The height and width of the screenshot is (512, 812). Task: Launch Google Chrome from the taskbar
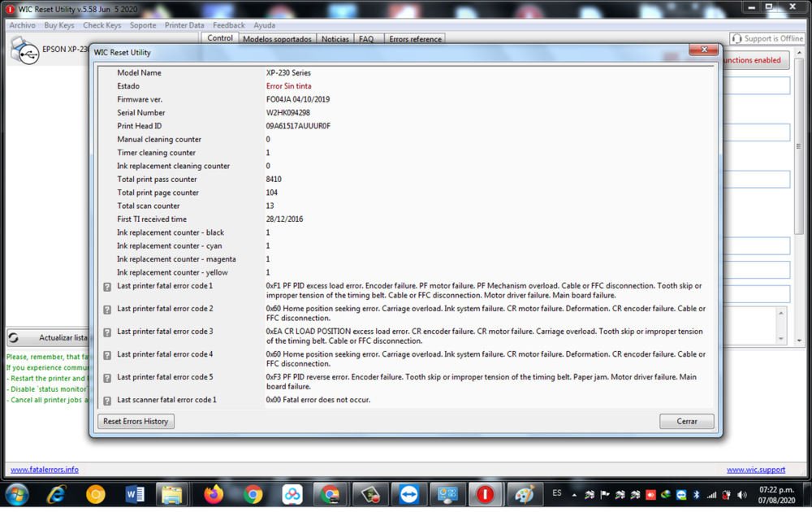pyautogui.click(x=252, y=493)
